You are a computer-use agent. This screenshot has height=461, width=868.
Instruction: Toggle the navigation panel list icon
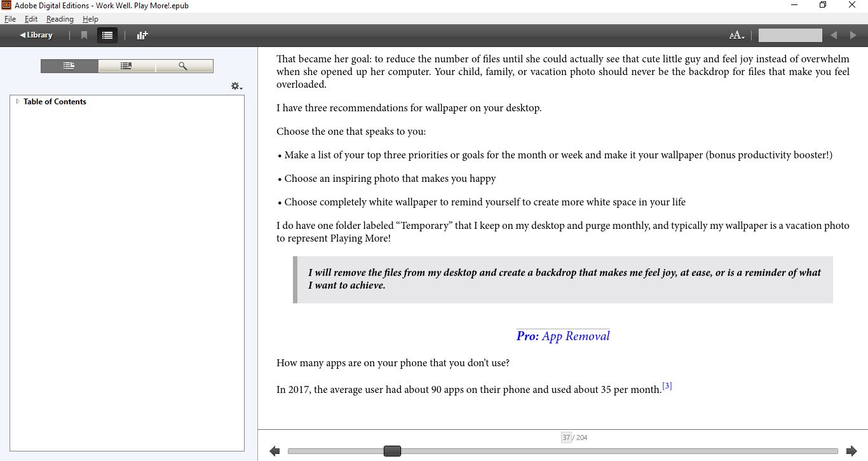pyautogui.click(x=107, y=36)
